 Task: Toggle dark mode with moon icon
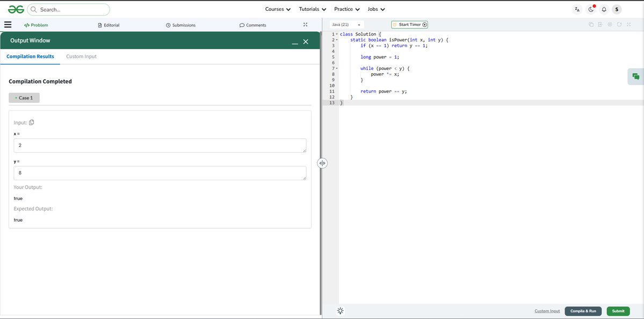pyautogui.click(x=591, y=10)
